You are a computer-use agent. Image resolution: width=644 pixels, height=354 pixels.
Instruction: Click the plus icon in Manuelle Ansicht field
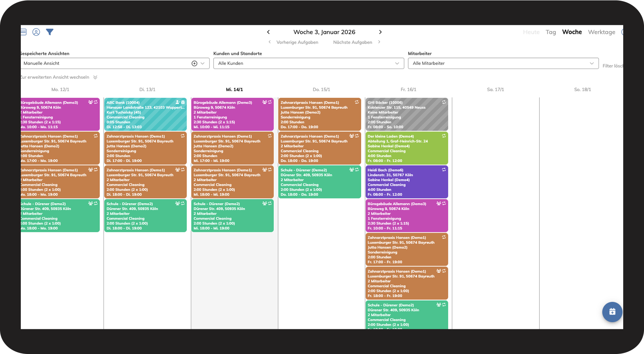pos(194,63)
